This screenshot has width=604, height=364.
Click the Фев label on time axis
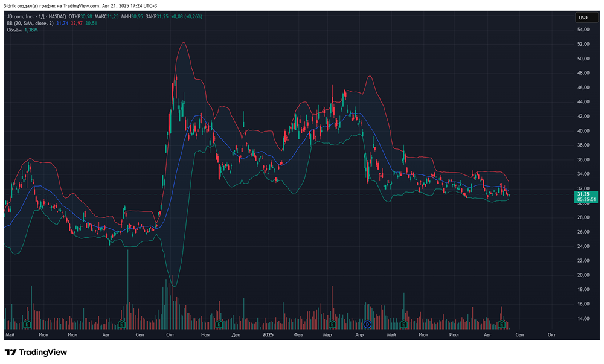pyautogui.click(x=297, y=334)
